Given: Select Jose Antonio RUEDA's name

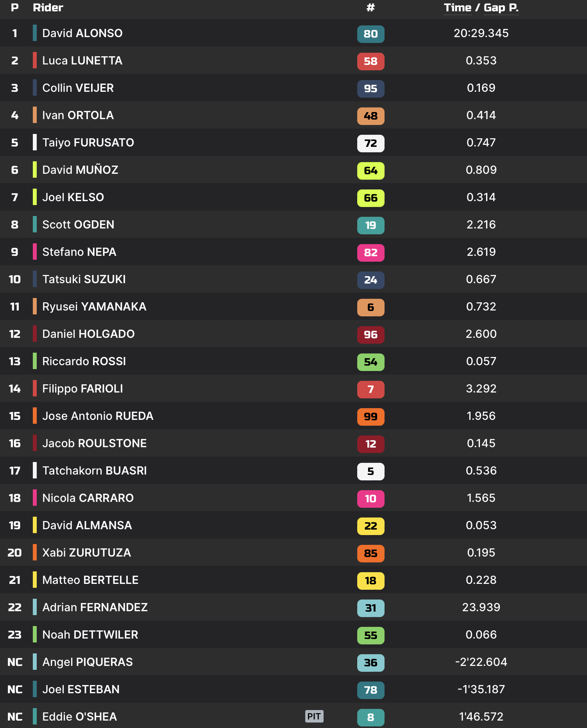Looking at the screenshot, I should pos(98,416).
